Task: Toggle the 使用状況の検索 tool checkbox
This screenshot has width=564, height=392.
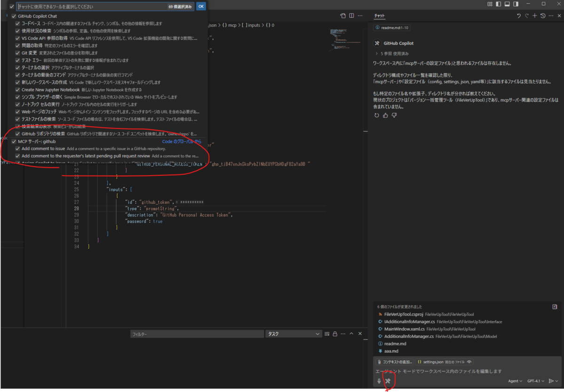Action: tap(17, 31)
